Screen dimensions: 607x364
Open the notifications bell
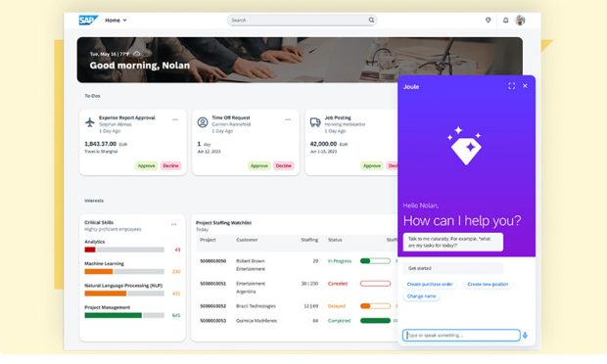(505, 21)
